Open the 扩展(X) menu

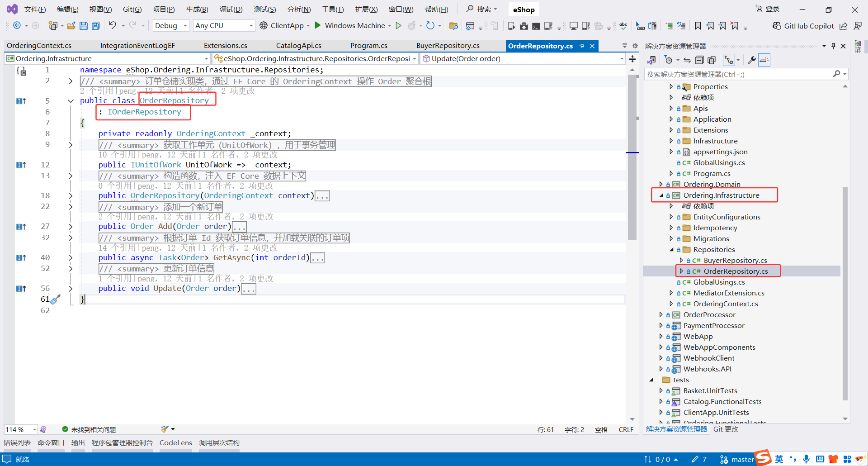(x=366, y=10)
